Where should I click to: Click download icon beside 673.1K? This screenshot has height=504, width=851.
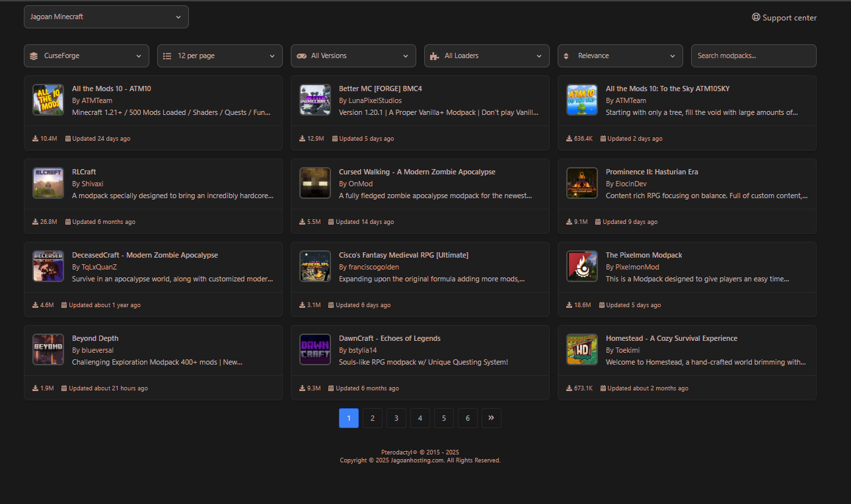(x=570, y=388)
